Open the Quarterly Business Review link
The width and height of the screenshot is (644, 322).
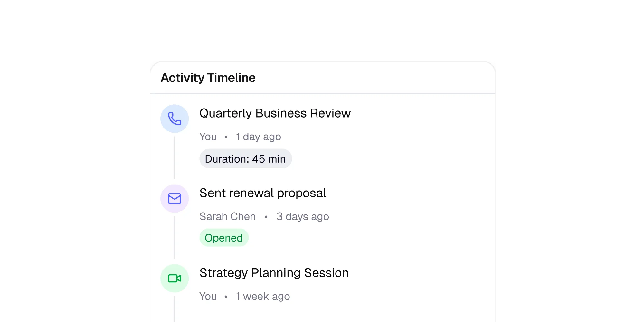coord(275,113)
